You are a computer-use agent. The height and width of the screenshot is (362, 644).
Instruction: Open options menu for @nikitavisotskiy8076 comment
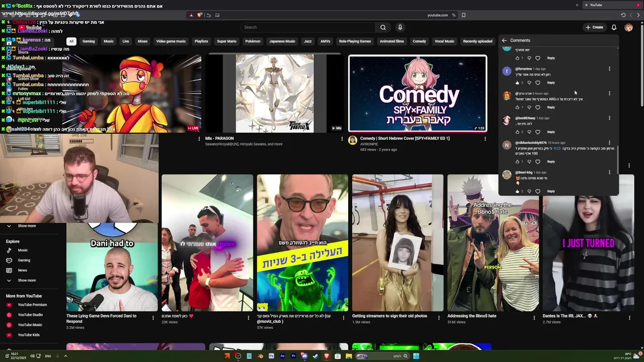tap(609, 143)
